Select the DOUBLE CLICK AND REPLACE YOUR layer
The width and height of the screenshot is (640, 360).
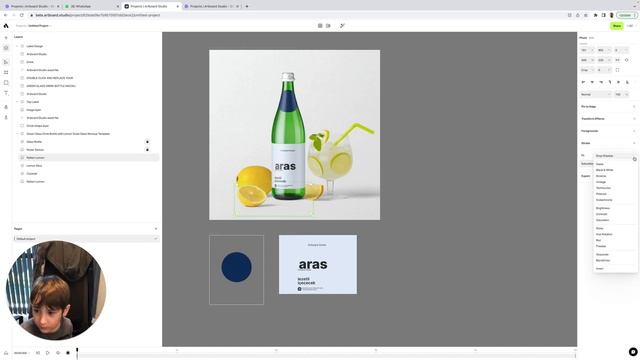coord(50,78)
